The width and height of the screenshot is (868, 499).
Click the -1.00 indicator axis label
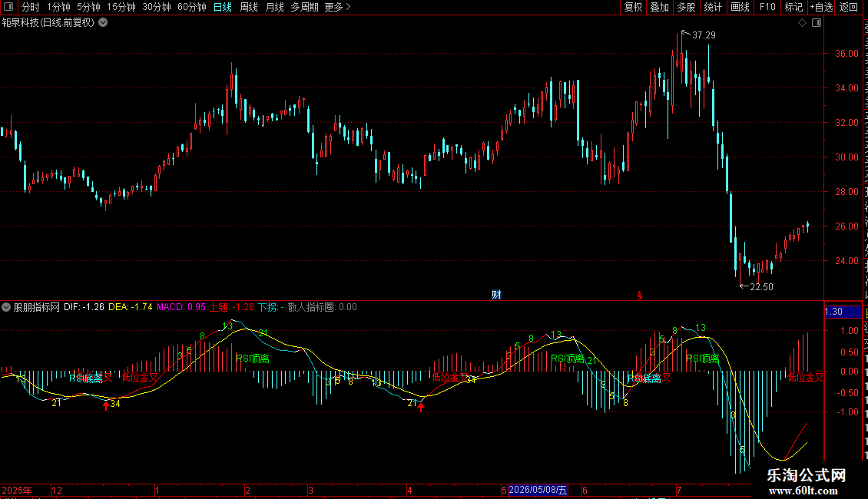(847, 412)
